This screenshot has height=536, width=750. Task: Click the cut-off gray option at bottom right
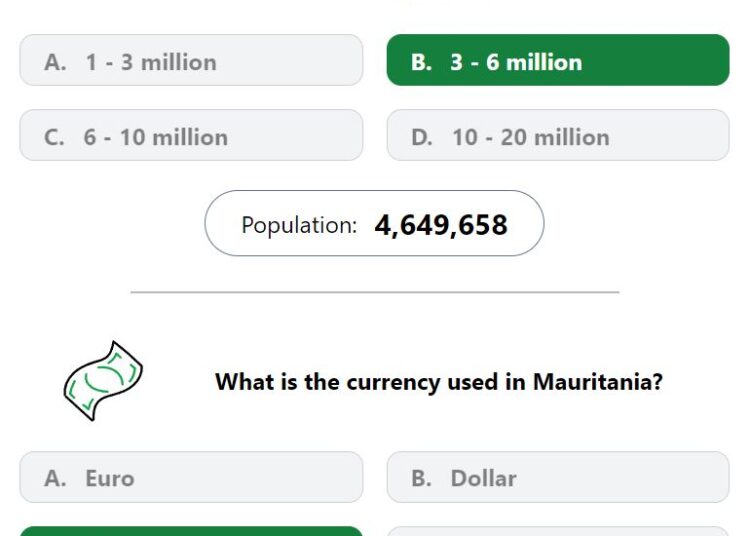[558, 531]
